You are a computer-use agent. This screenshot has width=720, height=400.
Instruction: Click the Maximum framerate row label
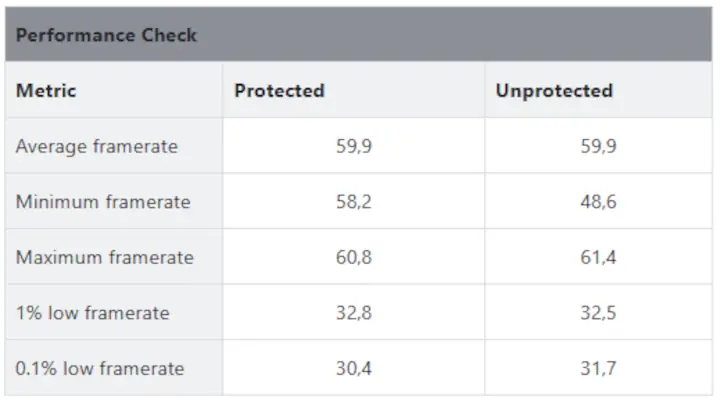[x=104, y=257]
